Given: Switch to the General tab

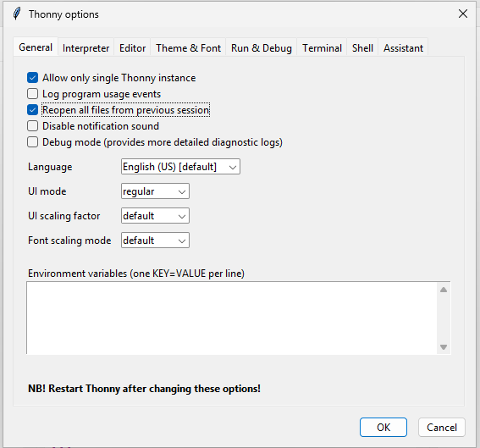Looking at the screenshot, I should click(x=36, y=47).
